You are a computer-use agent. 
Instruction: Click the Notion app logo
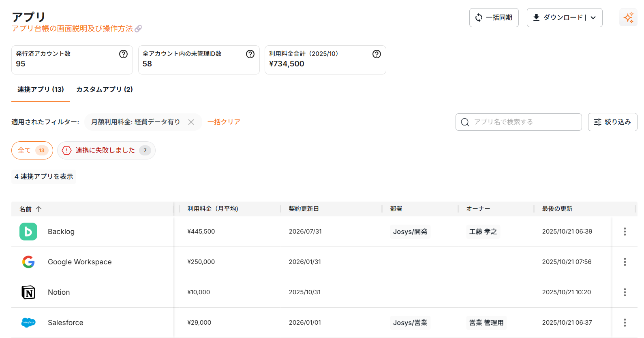coord(28,292)
